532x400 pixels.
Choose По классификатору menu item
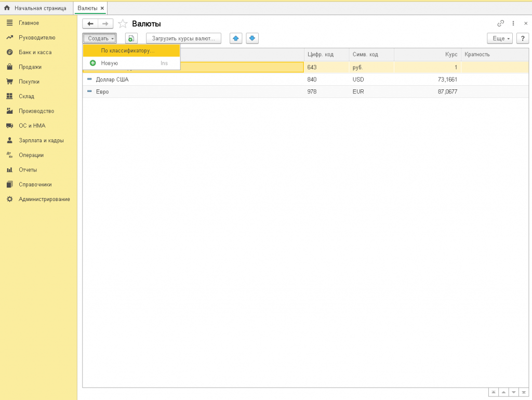pos(128,50)
